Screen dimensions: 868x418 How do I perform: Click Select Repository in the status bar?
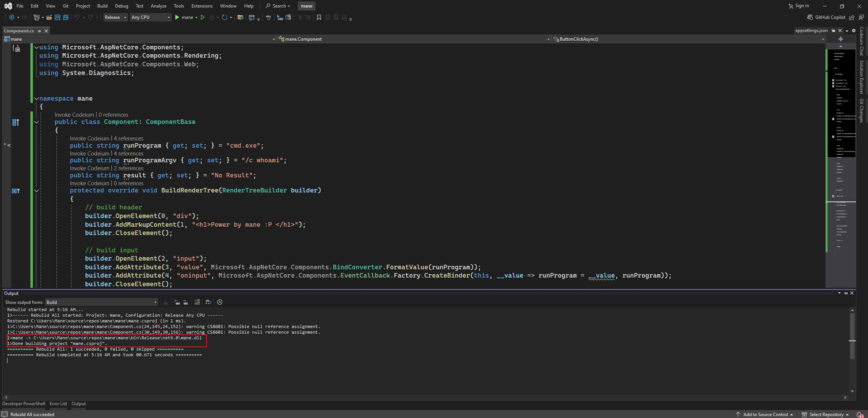pyautogui.click(x=826, y=414)
